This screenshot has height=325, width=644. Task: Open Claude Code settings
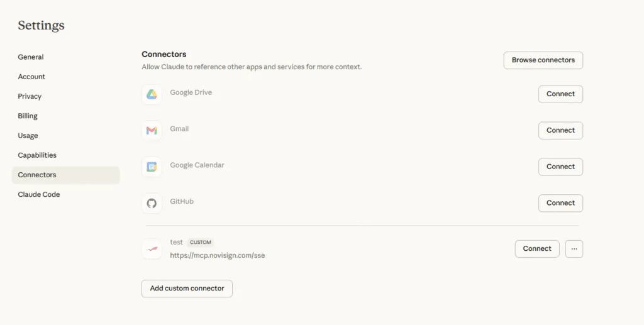[x=39, y=195]
